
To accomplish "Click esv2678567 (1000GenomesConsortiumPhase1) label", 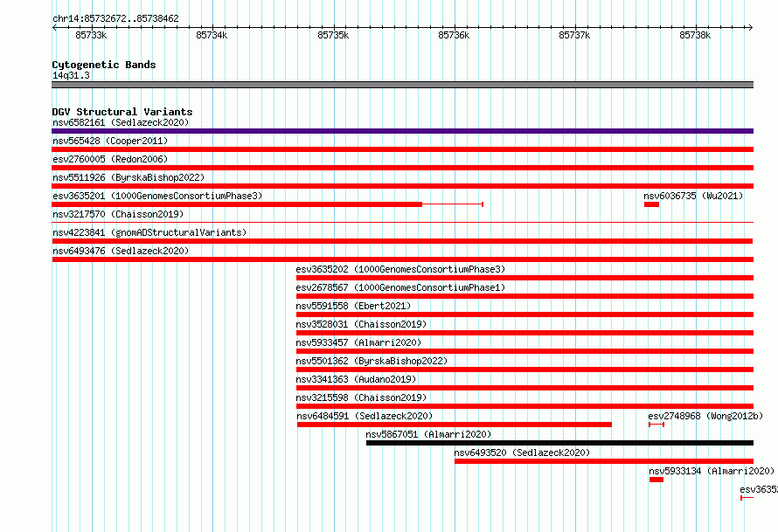I will pos(400,287).
